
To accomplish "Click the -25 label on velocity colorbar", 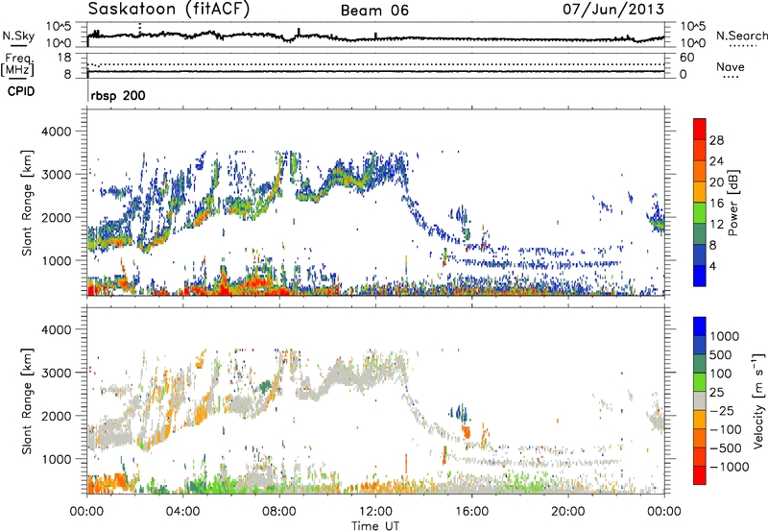I will click(x=723, y=411).
